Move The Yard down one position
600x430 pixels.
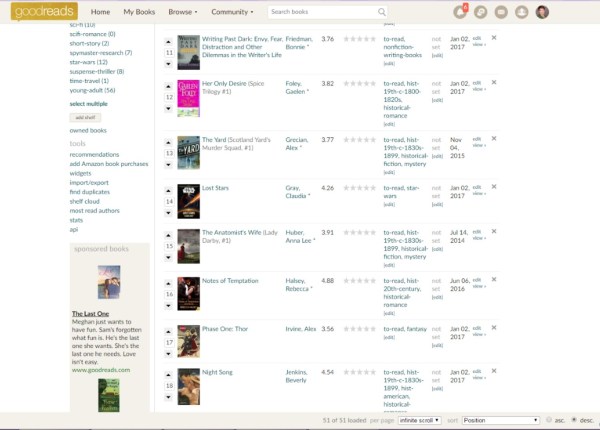pyautogui.click(x=168, y=165)
